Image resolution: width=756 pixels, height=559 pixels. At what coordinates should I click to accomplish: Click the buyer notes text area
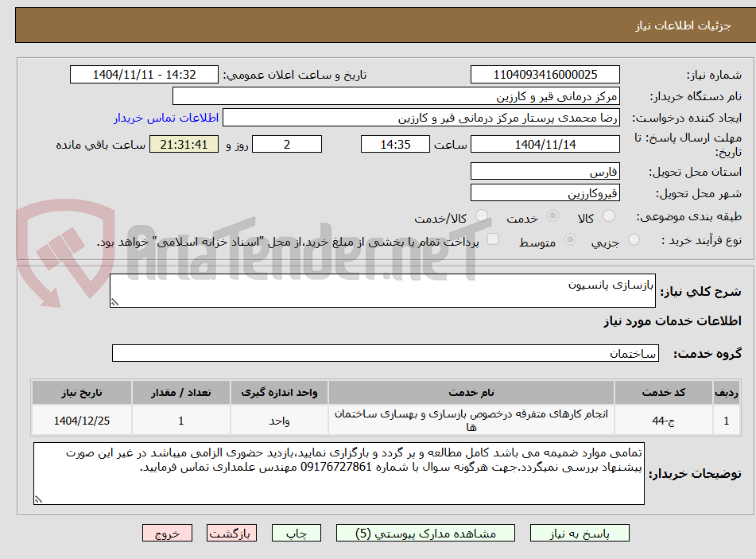(x=339, y=474)
